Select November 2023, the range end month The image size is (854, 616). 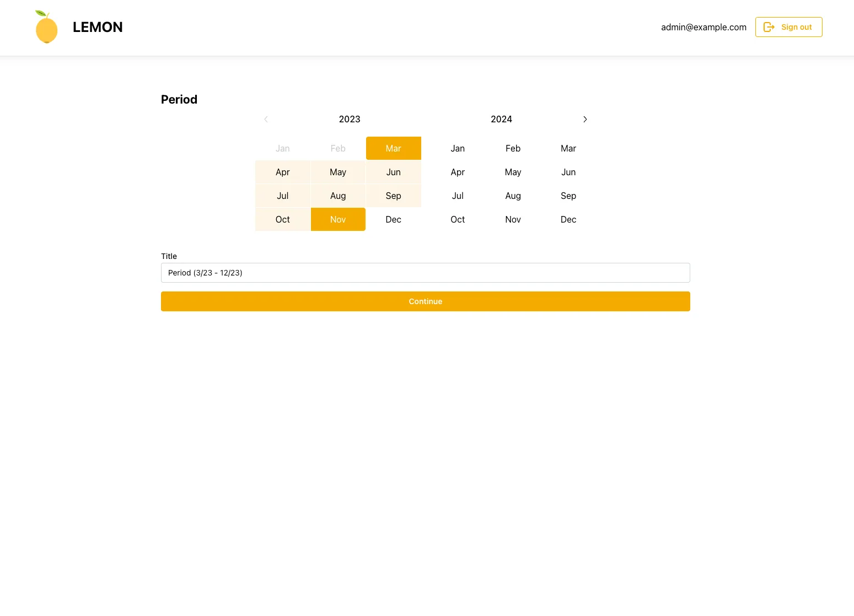coord(338,219)
